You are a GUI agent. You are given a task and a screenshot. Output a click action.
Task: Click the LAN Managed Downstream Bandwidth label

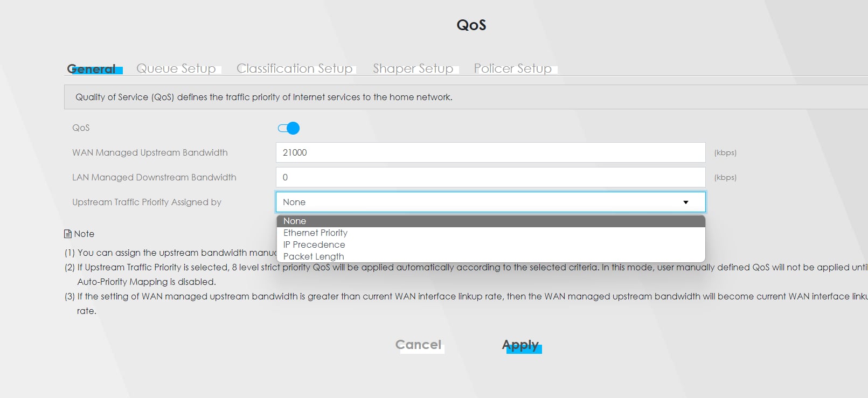pyautogui.click(x=154, y=177)
